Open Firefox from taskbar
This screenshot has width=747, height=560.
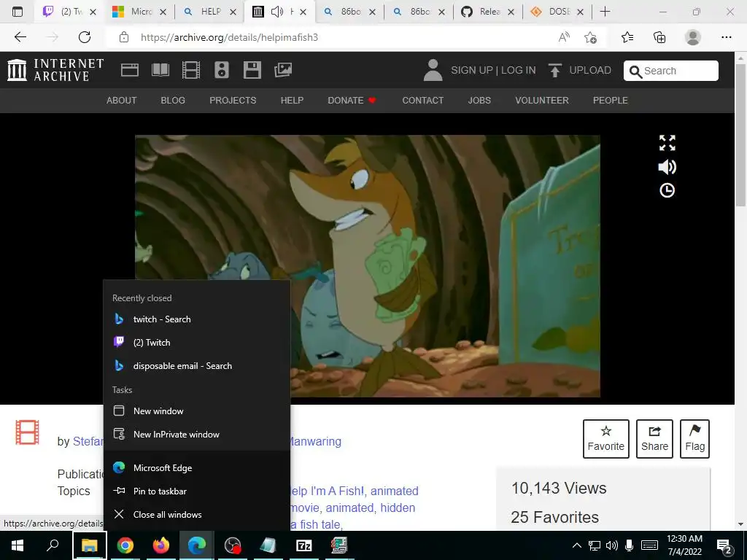coord(161,545)
